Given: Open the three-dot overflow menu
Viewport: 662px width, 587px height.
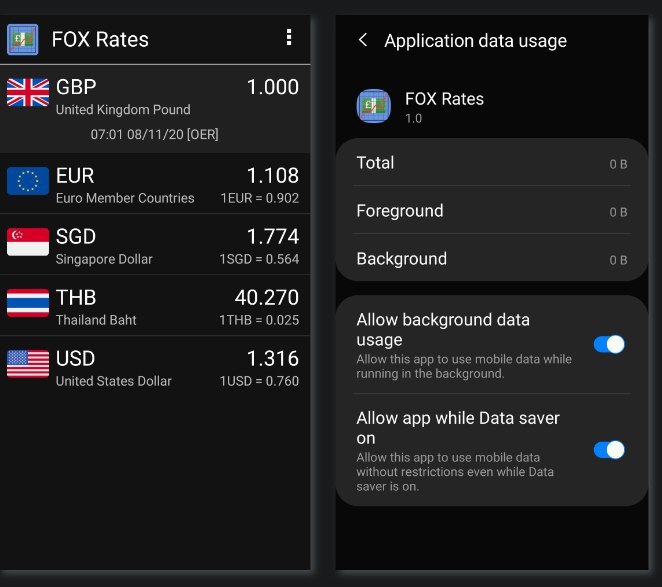Looking at the screenshot, I should click(289, 38).
